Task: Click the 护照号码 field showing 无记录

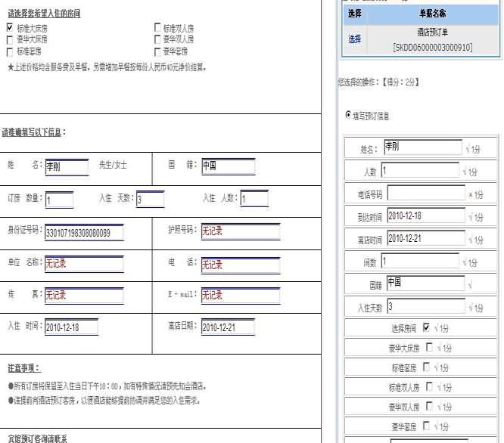Action: point(238,232)
